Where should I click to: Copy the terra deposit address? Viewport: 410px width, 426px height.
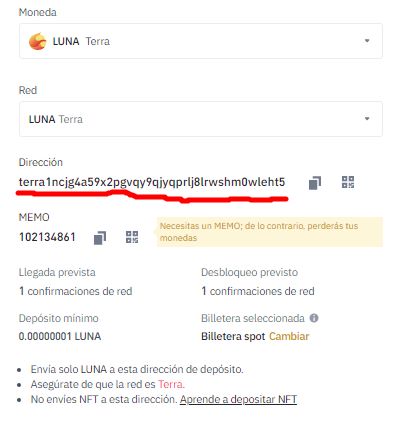[x=315, y=183]
